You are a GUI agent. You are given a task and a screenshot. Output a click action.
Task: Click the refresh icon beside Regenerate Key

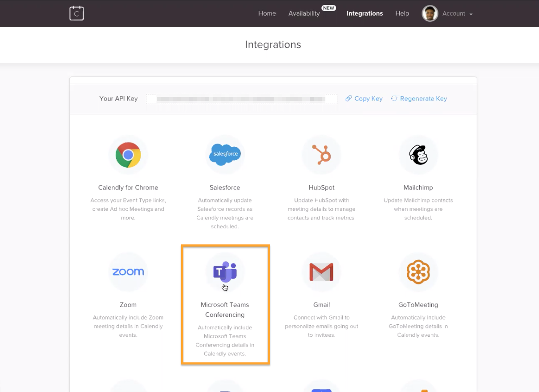tap(394, 98)
